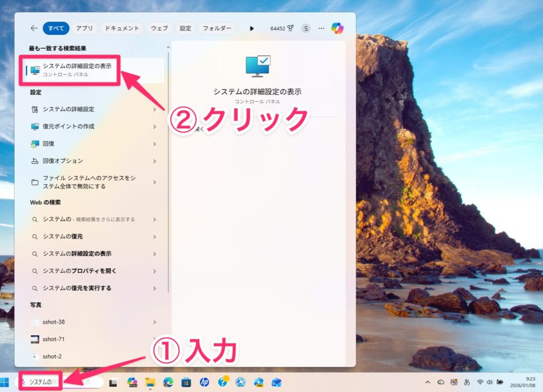Click the back arrow in search panel
The image size is (543, 392).
tap(34, 28)
